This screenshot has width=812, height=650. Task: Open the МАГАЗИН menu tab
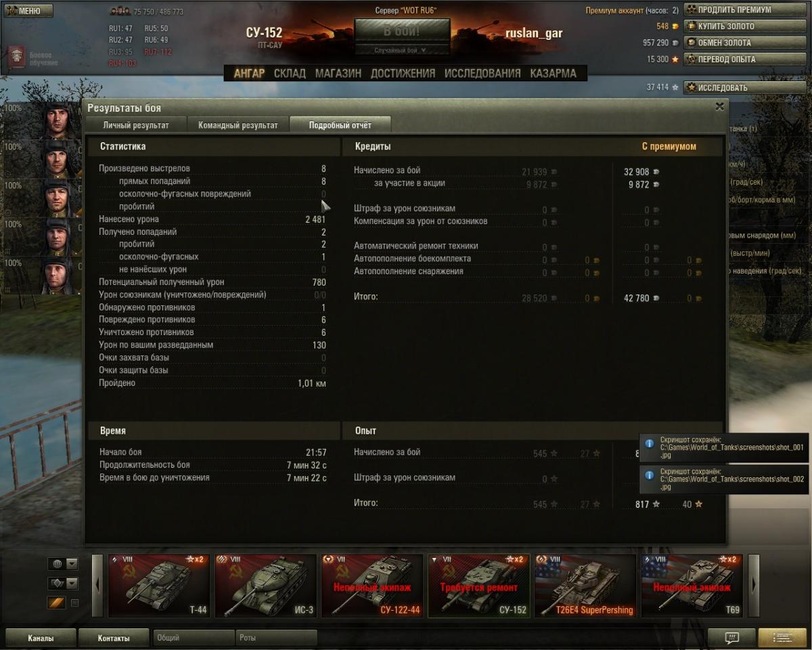pos(338,73)
